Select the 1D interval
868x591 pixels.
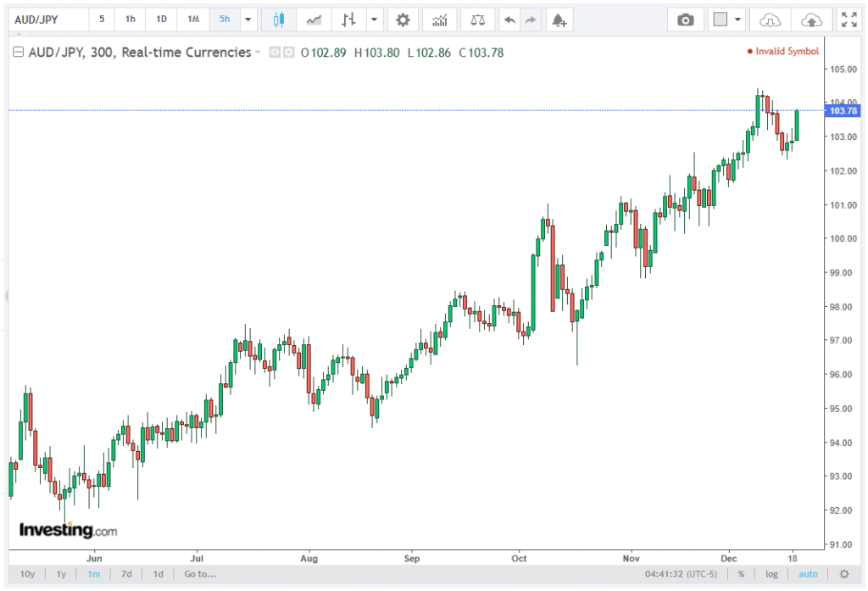point(161,20)
